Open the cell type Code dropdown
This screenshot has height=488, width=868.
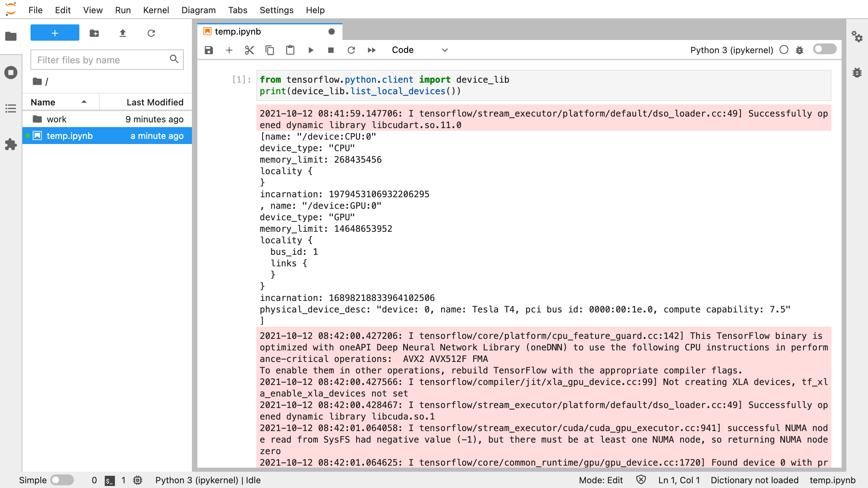point(420,50)
